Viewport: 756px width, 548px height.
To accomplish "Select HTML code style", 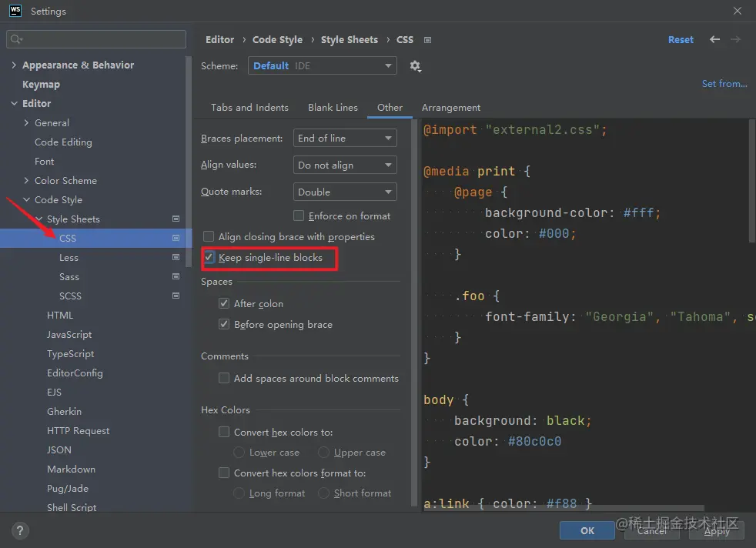I will pos(60,316).
